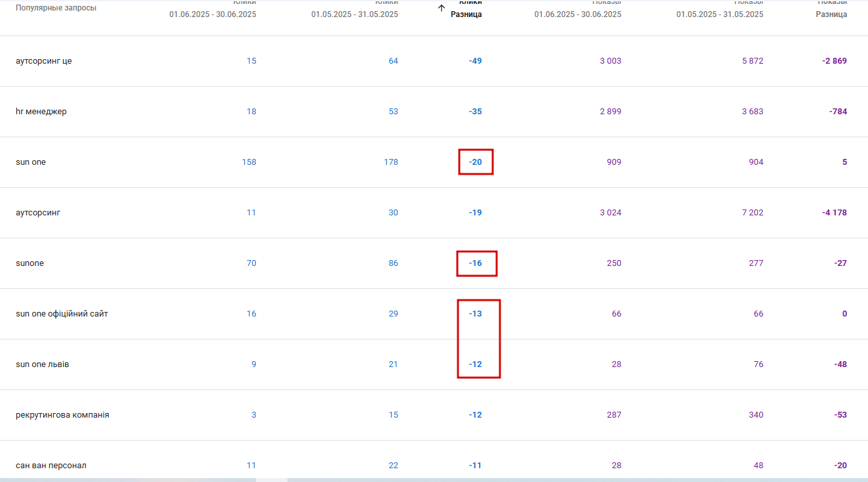This screenshot has height=482, width=868.
Task: Select the 904 impressions value
Action: point(756,162)
